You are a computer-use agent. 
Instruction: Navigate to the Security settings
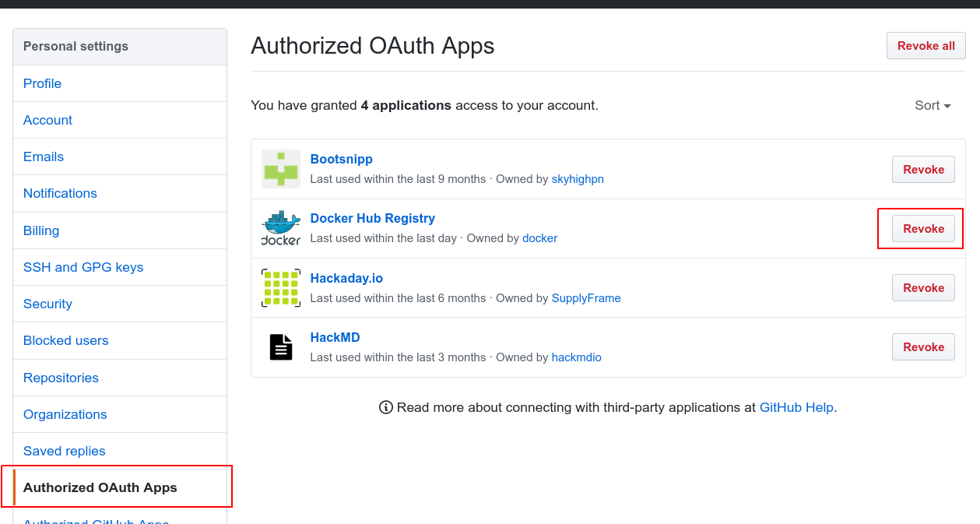47,304
